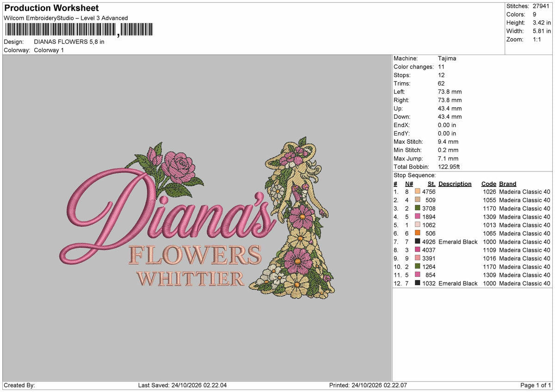Select the Min Stitch value '0.2 mm'

(x=448, y=150)
